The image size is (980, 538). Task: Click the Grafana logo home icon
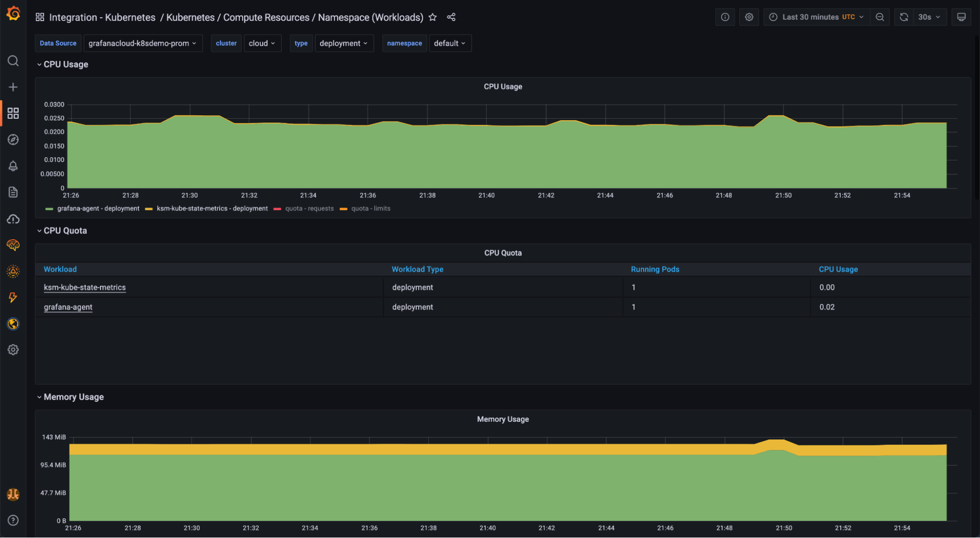click(13, 14)
